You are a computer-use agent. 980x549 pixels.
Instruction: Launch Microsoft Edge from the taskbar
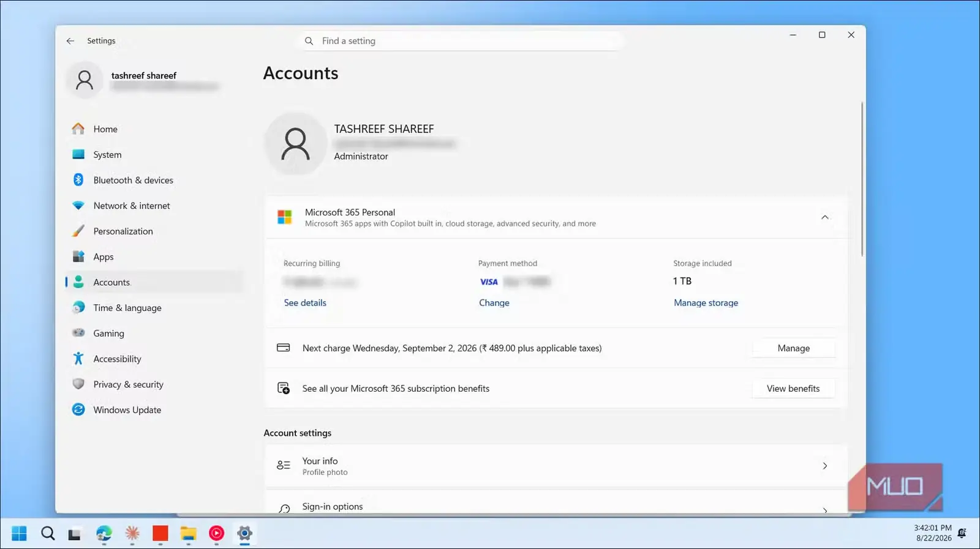click(x=104, y=534)
